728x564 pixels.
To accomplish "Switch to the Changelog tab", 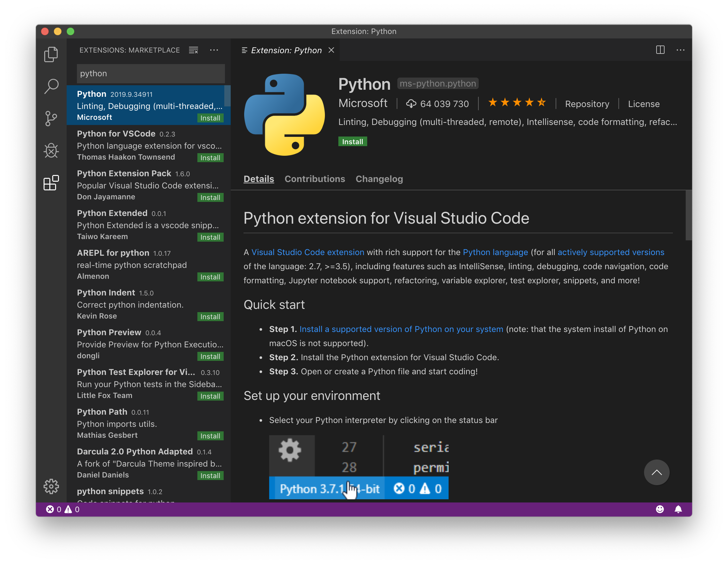I will pos(379,179).
